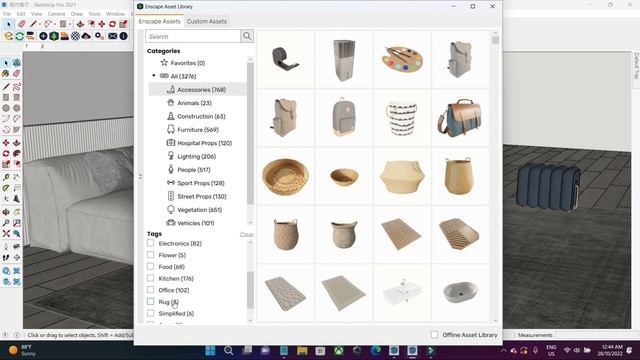
Task: Select Follow Me tool in left toolset
Action: point(17,153)
